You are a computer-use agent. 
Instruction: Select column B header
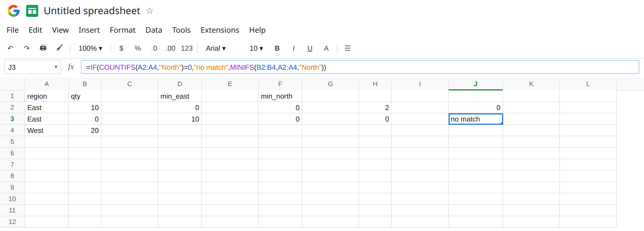[85, 84]
